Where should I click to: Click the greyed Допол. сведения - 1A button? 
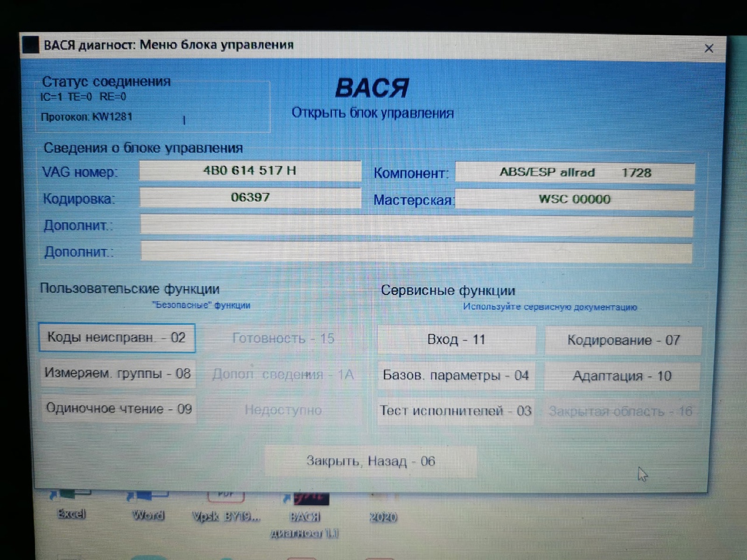point(284,374)
